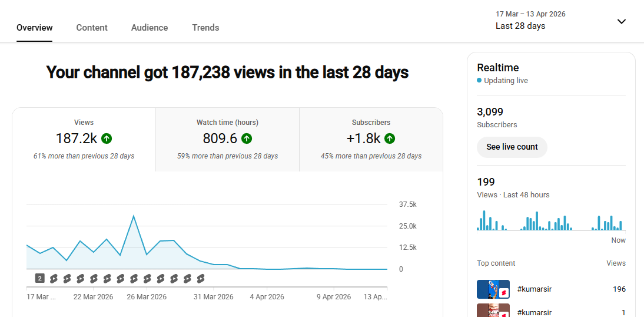The height and width of the screenshot is (317, 644).
Task: Click the Shorts marker above 26 Mar 2026
Action: 147,278
